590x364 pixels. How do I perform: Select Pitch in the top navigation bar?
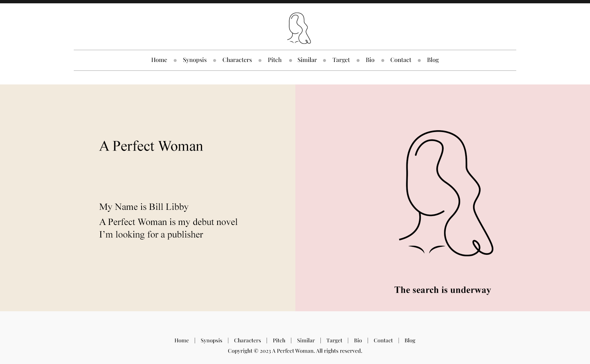pos(274,60)
